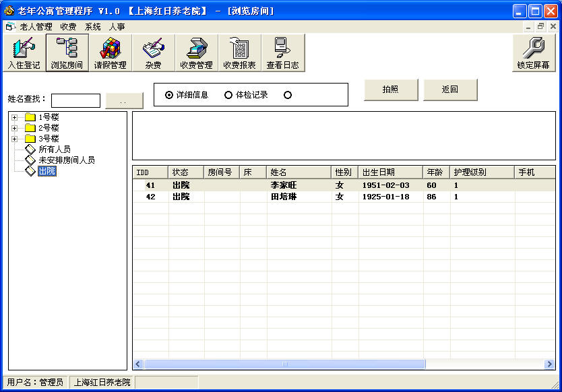The width and height of the screenshot is (562, 392).
Task: Click 浏览房间 browse rooms toolbar icon
Action: pos(67,53)
